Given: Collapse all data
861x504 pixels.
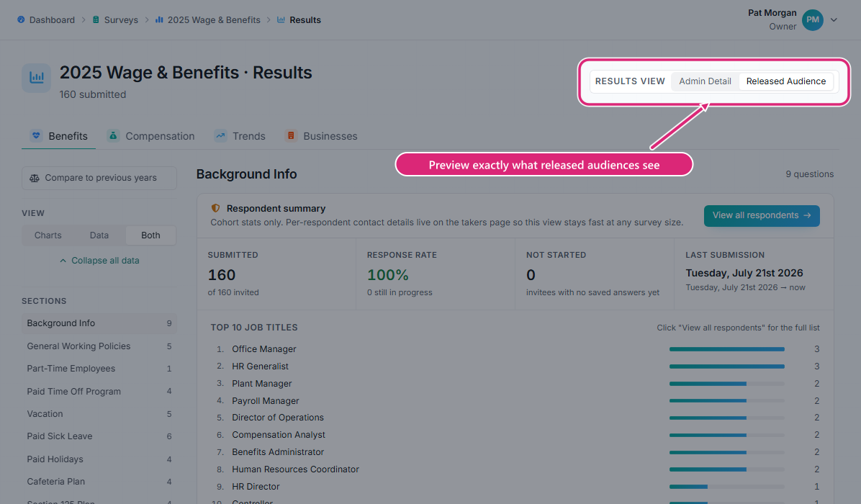Looking at the screenshot, I should [x=99, y=260].
